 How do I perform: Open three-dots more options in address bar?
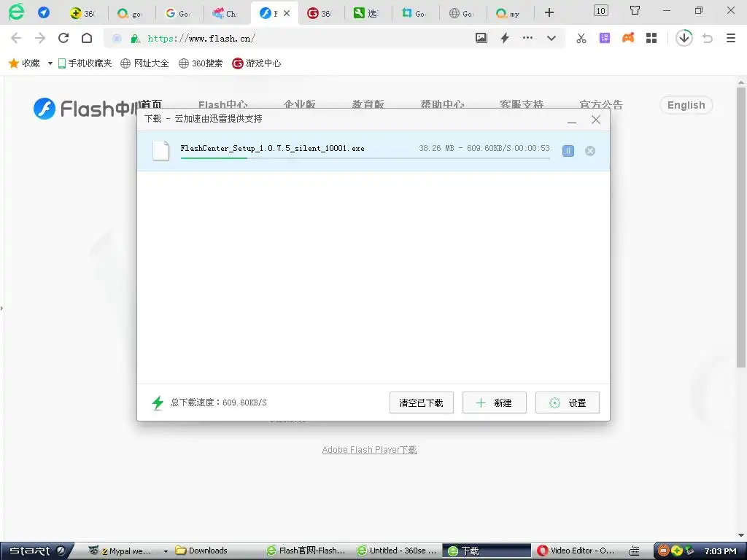click(x=528, y=38)
